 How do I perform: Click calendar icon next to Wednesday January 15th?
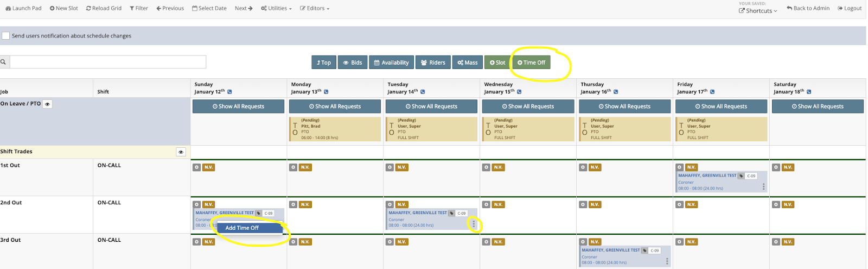tap(519, 92)
